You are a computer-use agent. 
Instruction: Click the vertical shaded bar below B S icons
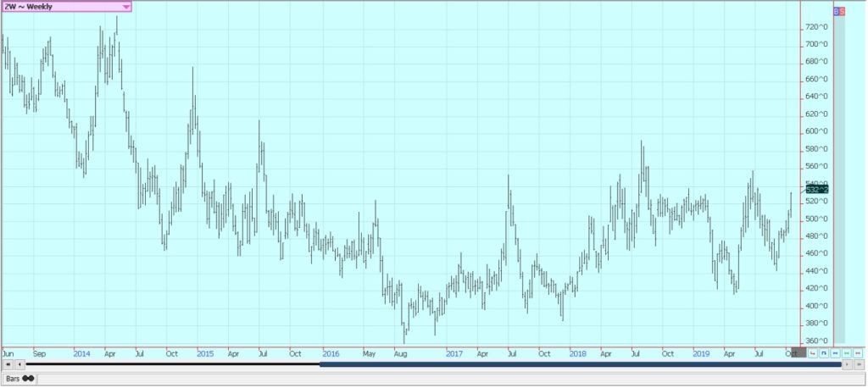coord(839,180)
